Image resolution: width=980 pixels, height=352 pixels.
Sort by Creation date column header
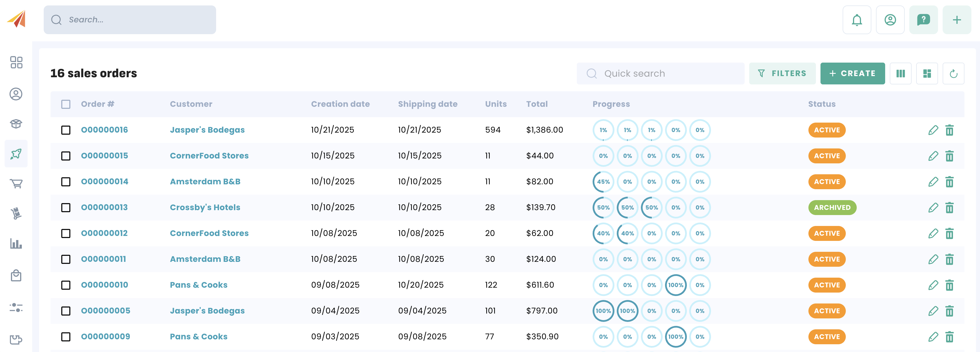340,104
